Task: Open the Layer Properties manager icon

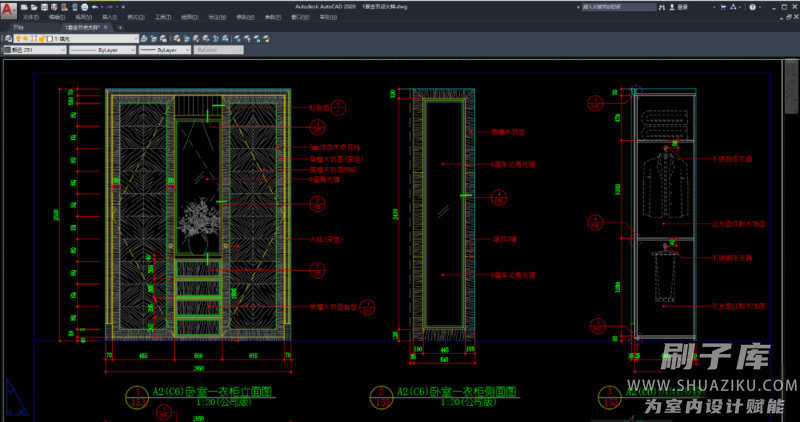Action: click(7, 37)
